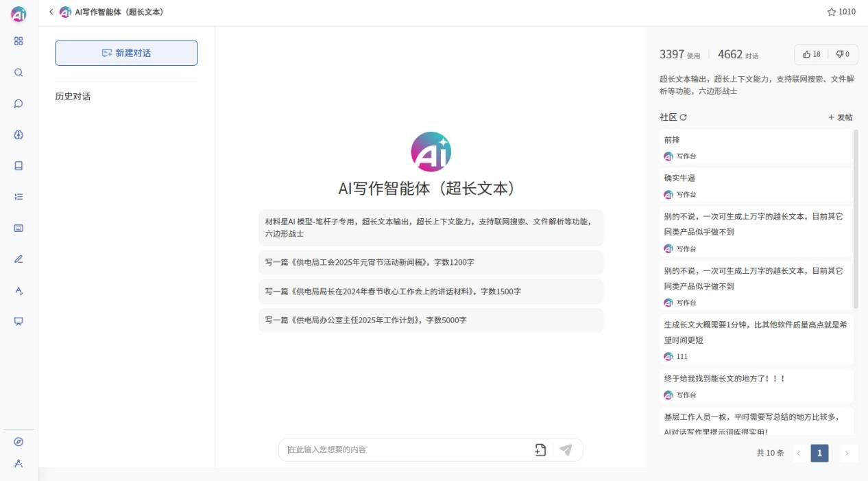Click the AI logo at sidebar top
The width and height of the screenshot is (868, 481).
click(x=19, y=13)
